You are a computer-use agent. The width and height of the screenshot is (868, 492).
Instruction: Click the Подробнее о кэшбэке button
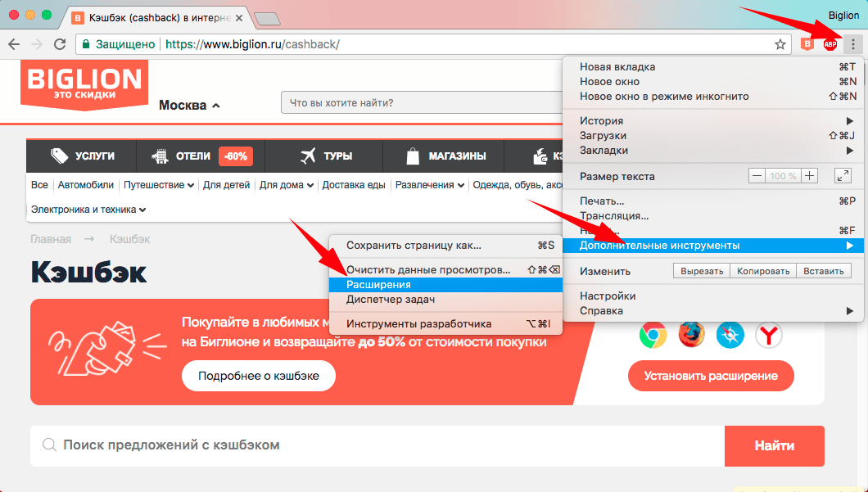[x=259, y=376]
